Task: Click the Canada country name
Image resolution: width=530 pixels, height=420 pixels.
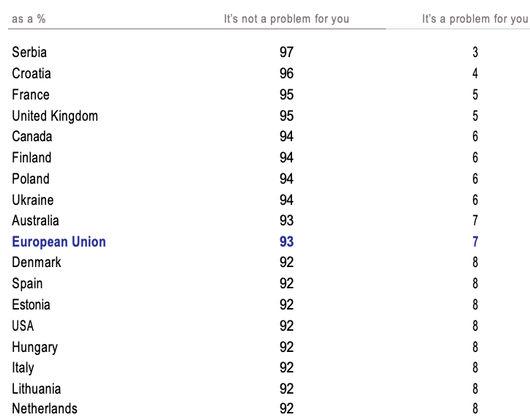Action: (32, 137)
